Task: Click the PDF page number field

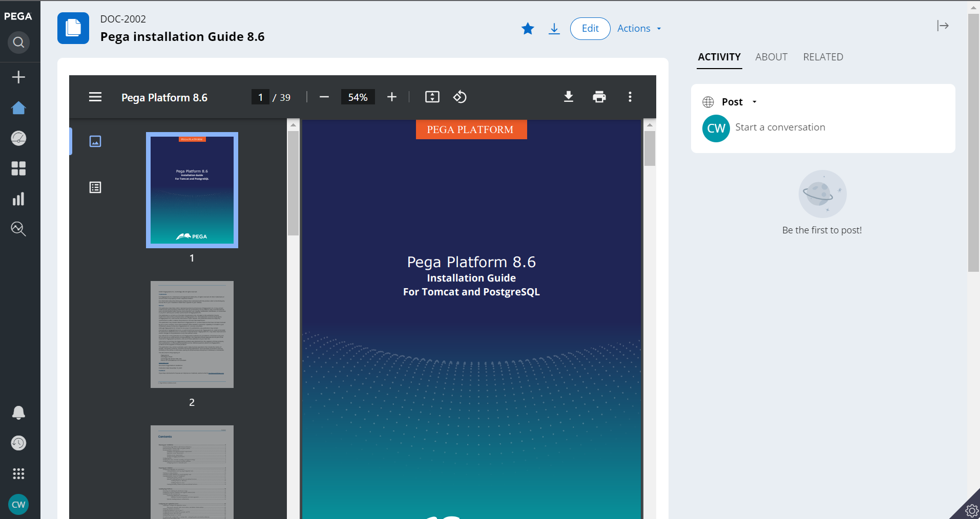Action: 260,97
